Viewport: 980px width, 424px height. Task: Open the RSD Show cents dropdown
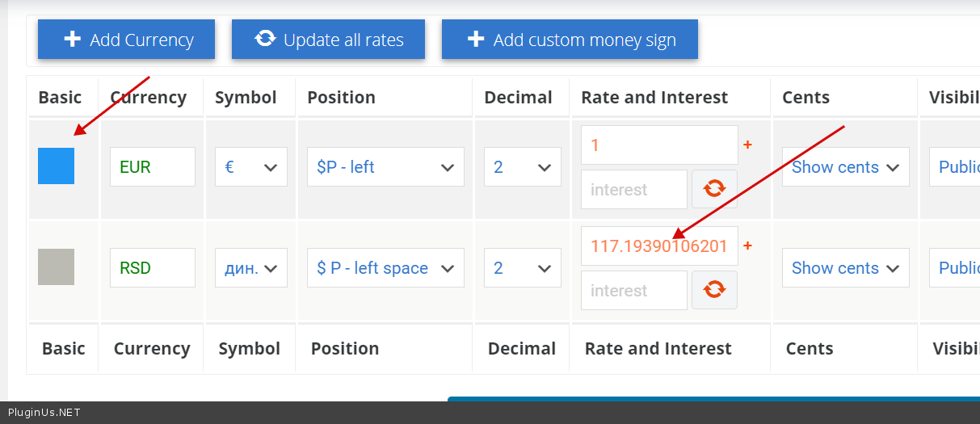point(845,268)
